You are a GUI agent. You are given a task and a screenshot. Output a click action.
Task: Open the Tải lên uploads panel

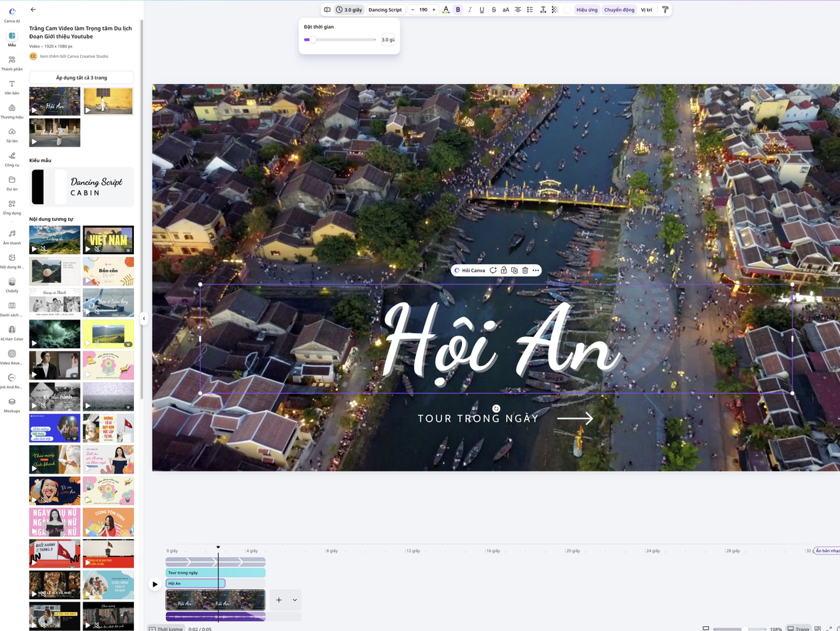tap(12, 135)
